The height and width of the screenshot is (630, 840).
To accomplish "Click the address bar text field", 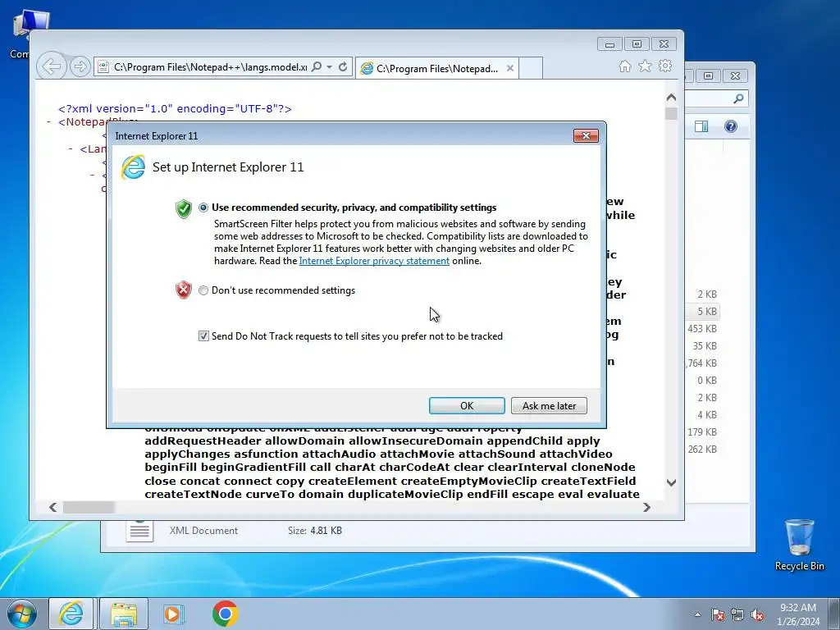I will pyautogui.click(x=210, y=67).
